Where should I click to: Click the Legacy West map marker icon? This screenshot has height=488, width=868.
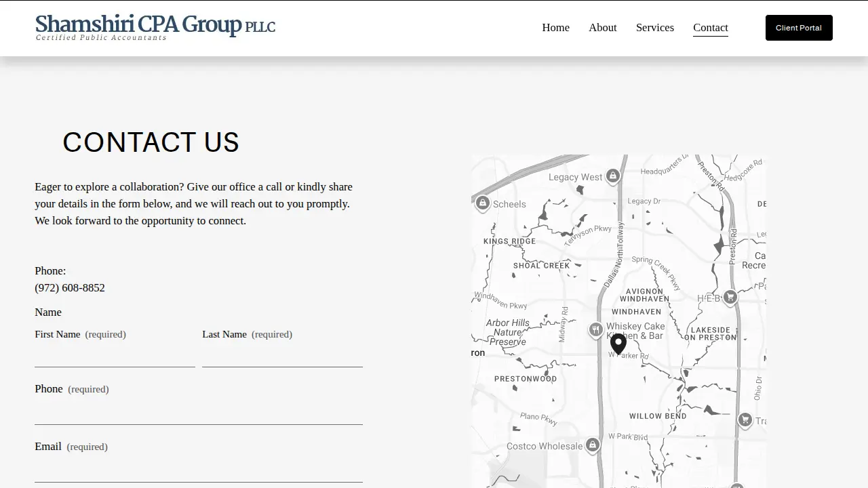click(x=613, y=177)
